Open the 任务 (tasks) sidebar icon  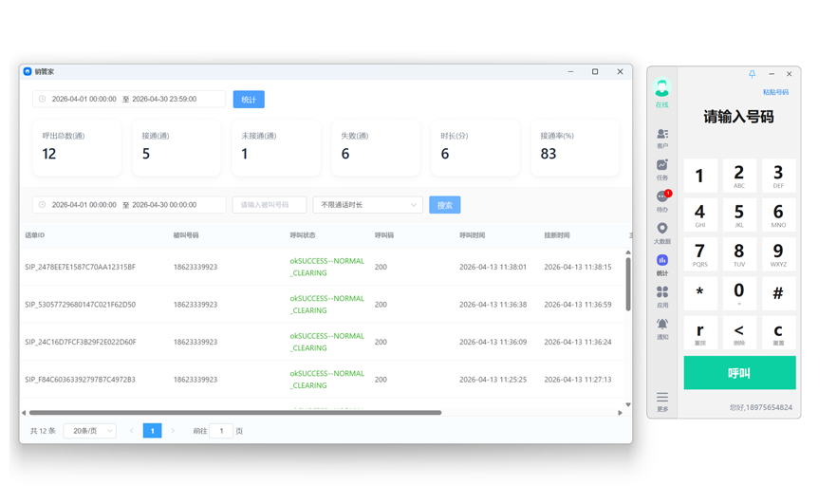point(661,169)
